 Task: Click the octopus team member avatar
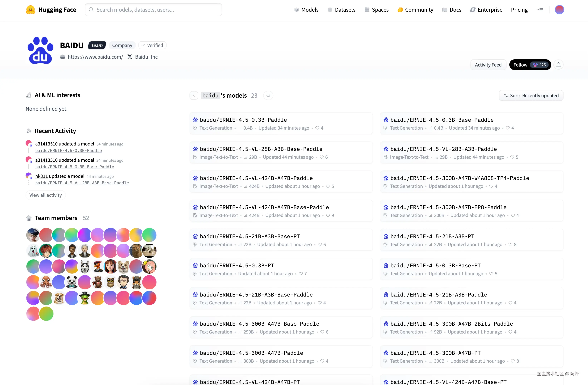click(x=46, y=282)
